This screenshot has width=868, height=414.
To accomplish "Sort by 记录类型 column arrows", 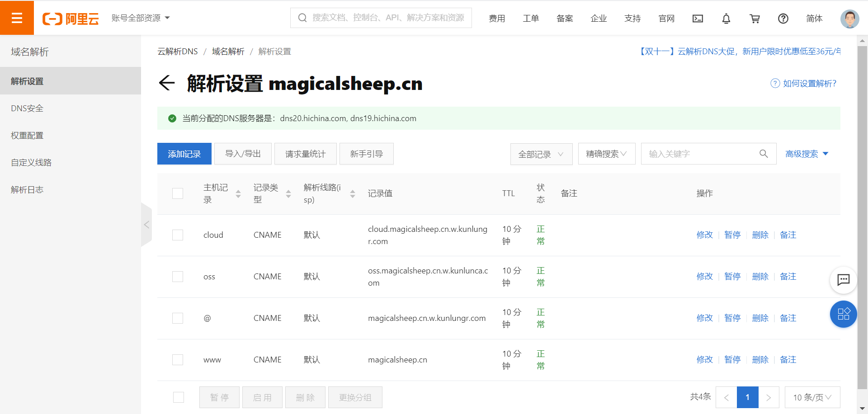I will point(288,194).
